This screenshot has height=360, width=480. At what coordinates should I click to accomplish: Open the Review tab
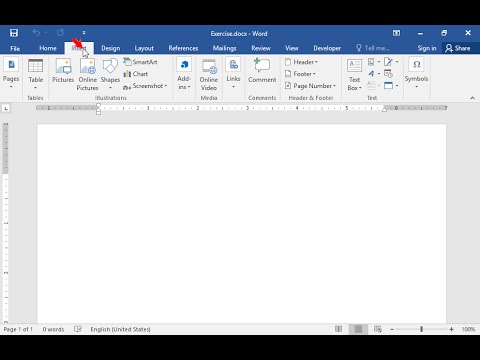click(x=261, y=48)
